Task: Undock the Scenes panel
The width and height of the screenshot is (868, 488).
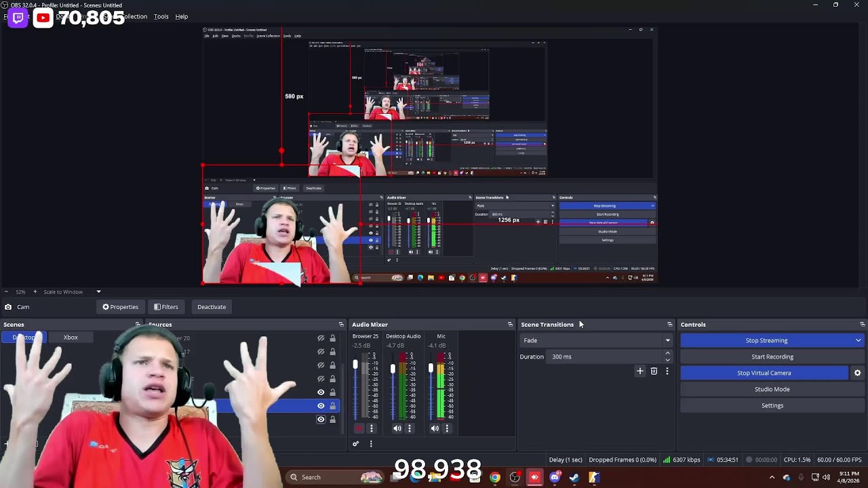Action: [138, 325]
